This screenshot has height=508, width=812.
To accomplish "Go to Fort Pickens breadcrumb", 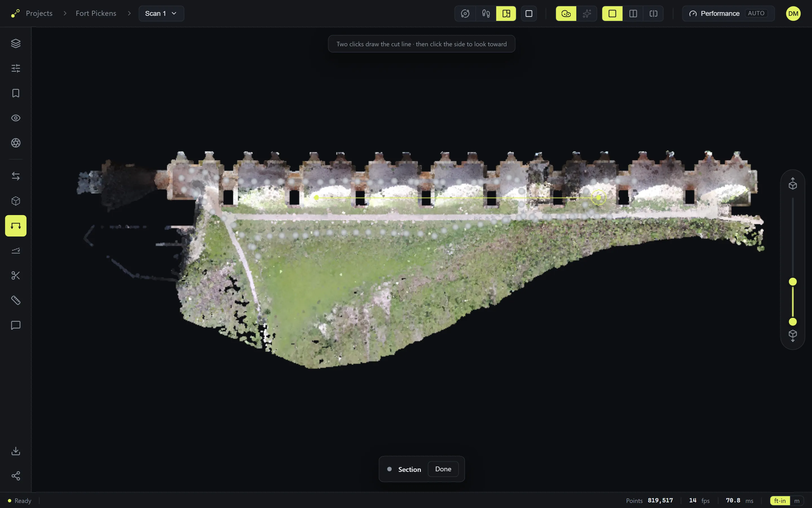I will [96, 14].
